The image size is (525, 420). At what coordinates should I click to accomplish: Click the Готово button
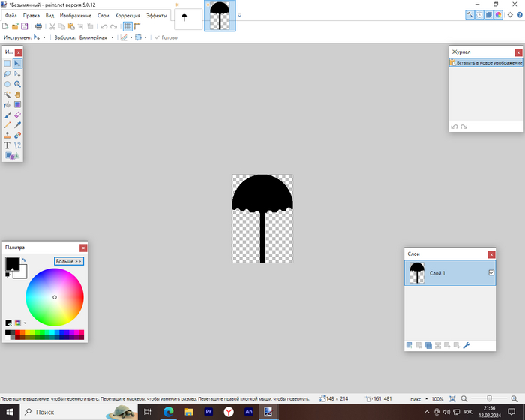(166, 37)
